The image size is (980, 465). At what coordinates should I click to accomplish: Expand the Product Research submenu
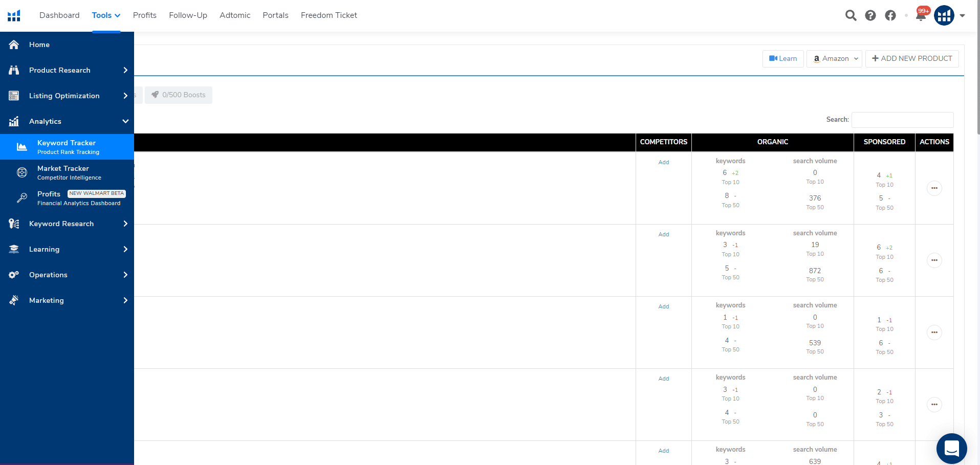125,70
